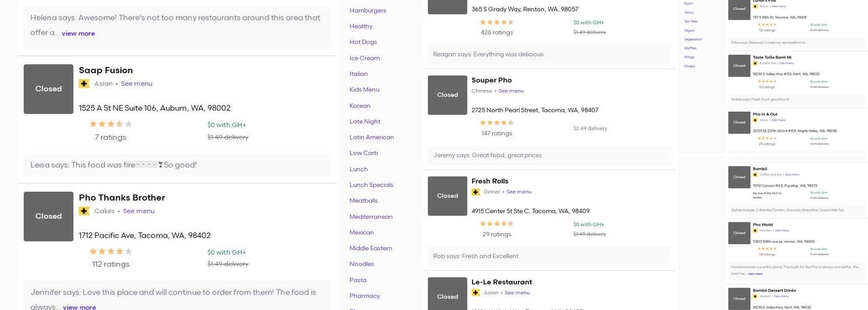Click the Closed thumbnail for Souper Pho
Viewport: 868px width, 310px height.
pos(447,95)
